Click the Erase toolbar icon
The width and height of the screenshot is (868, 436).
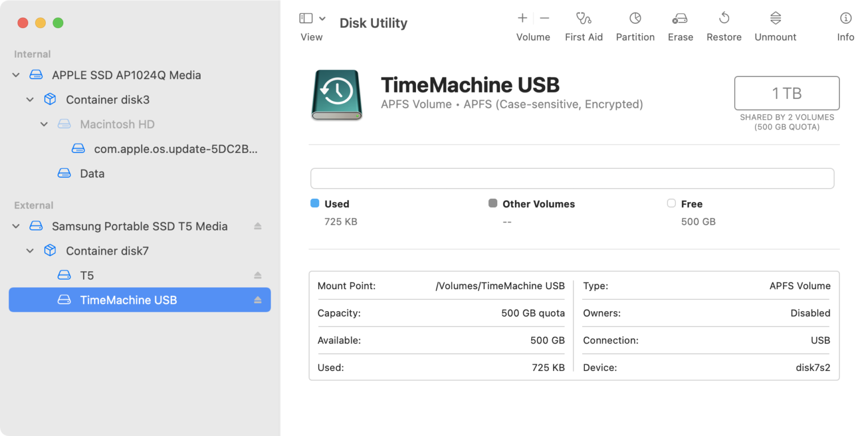tap(680, 23)
